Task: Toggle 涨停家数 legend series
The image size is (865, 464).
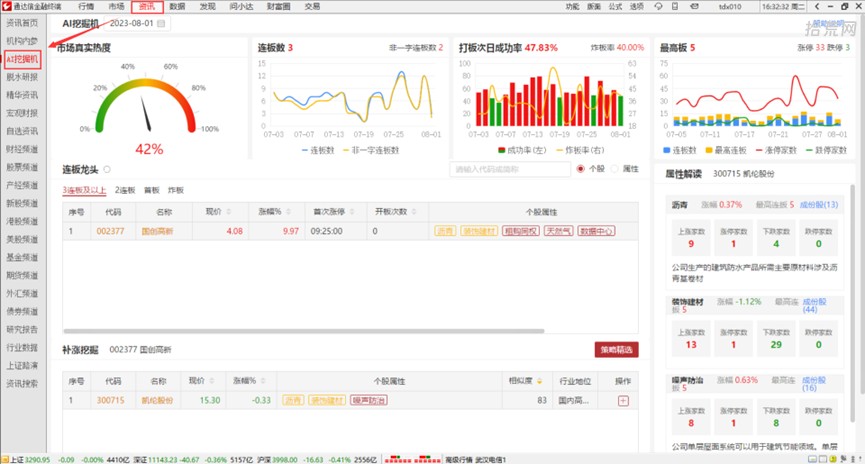Action: 776,150
